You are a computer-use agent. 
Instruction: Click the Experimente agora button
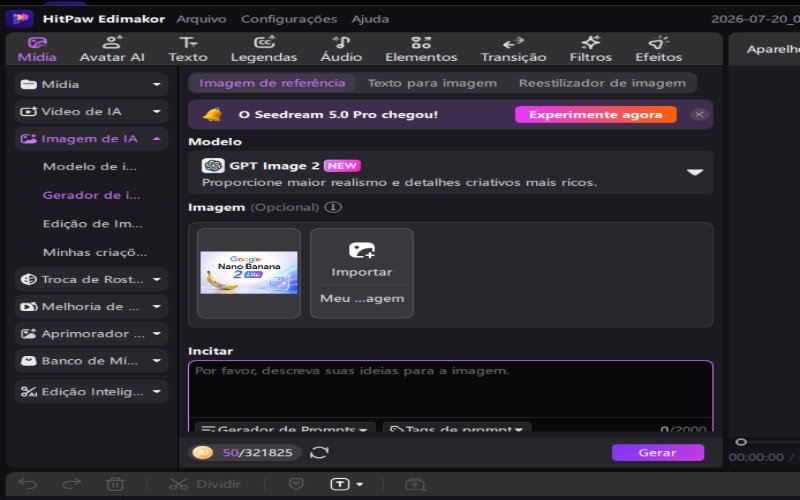click(x=595, y=115)
